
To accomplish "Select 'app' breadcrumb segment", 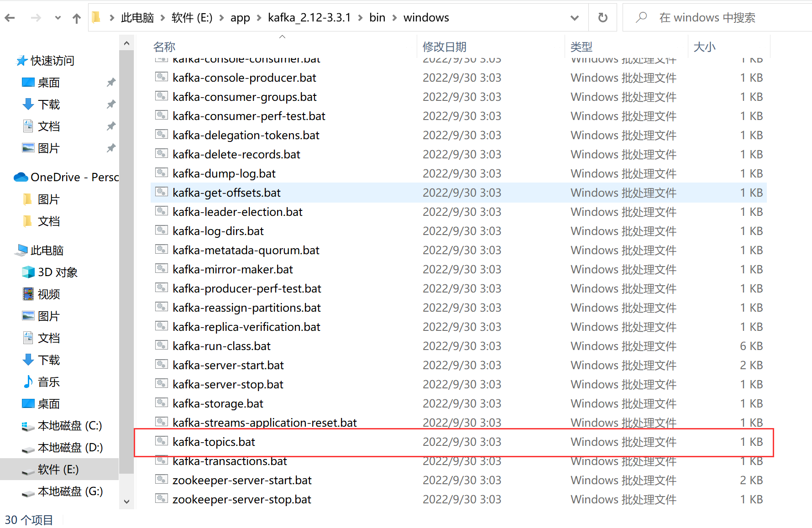I will coord(240,18).
